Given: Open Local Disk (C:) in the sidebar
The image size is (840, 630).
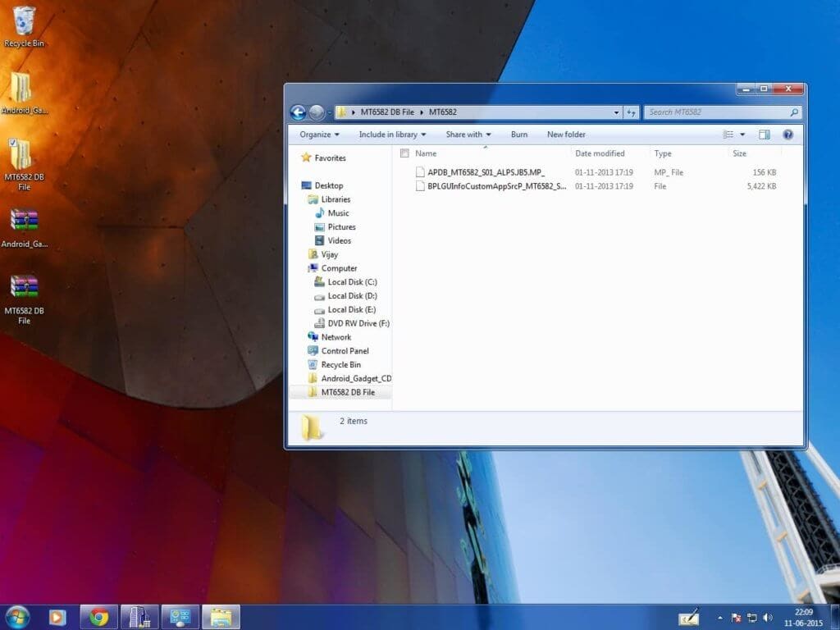Looking at the screenshot, I should tap(345, 282).
